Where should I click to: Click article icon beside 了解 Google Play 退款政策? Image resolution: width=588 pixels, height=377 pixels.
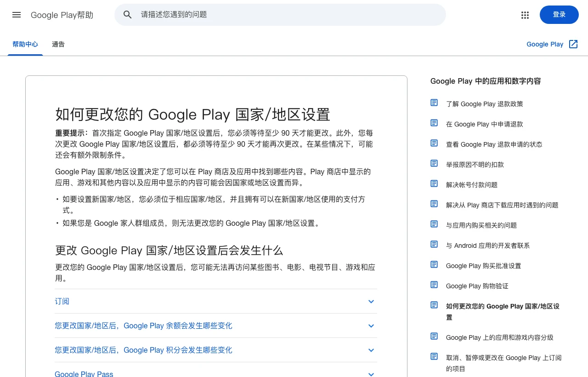[x=434, y=103]
